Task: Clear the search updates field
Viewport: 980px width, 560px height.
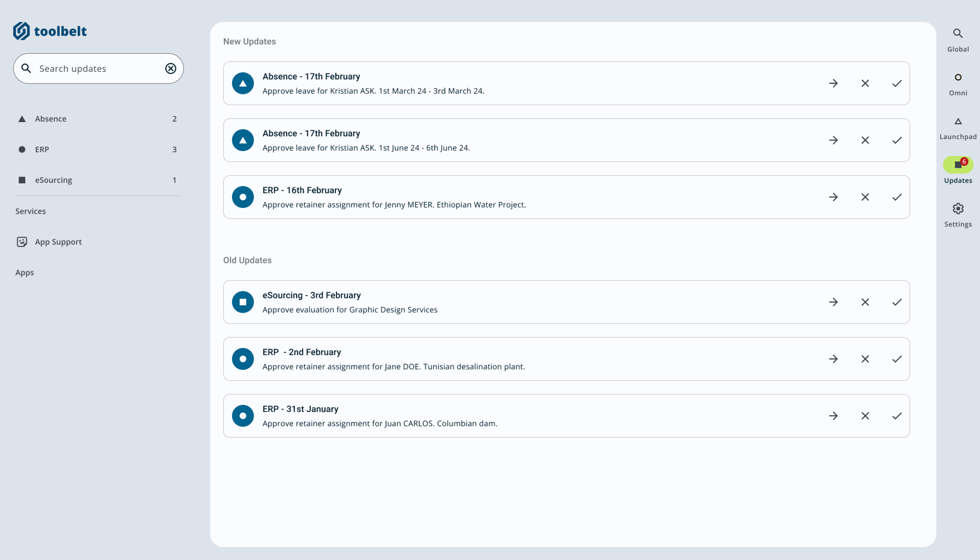Action: point(170,68)
